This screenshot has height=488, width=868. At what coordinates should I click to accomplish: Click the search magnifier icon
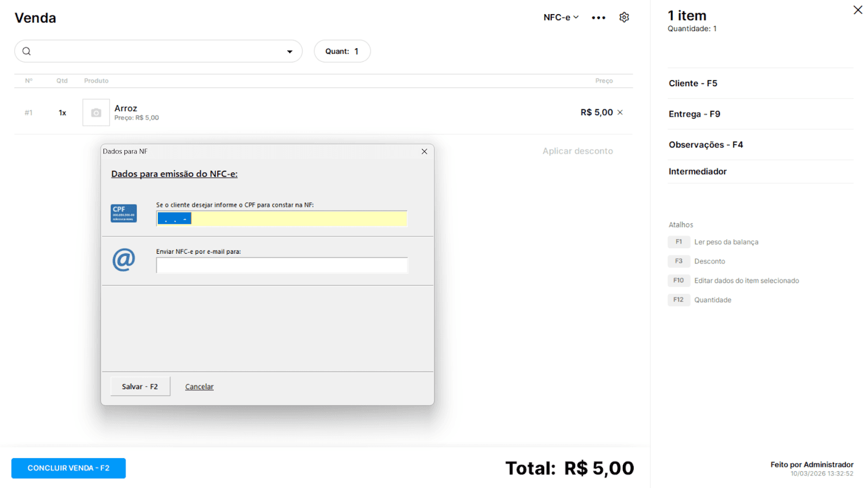tap(26, 50)
